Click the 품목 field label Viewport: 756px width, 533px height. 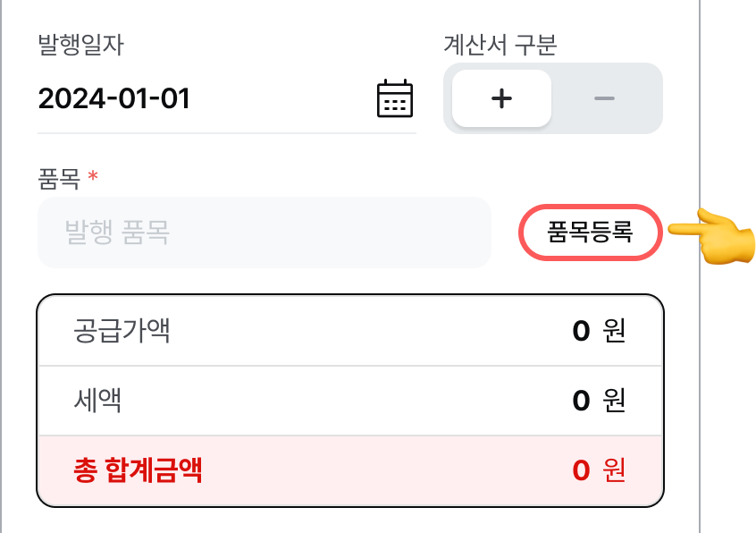(59, 179)
